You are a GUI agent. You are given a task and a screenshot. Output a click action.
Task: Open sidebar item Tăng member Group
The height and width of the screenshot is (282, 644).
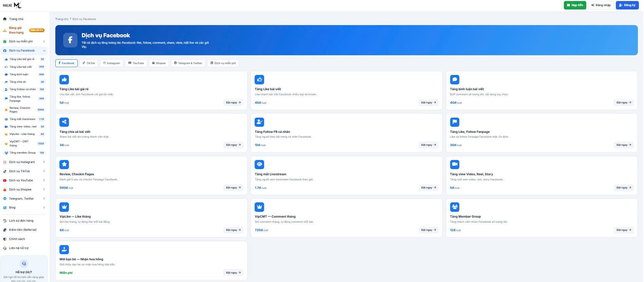pos(24,153)
